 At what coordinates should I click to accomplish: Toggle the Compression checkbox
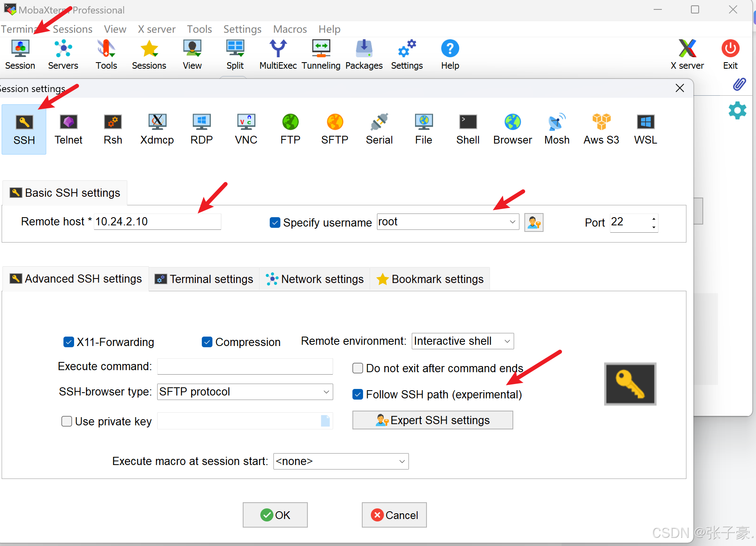[207, 342]
